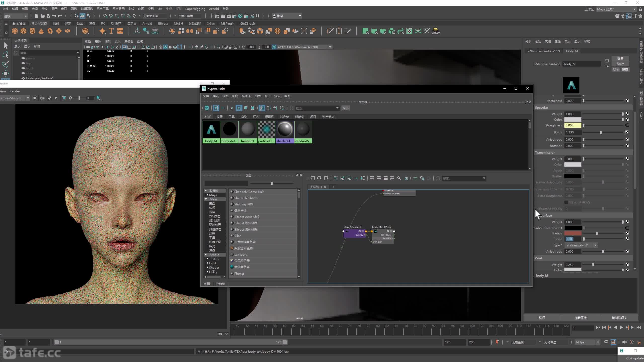
Task: Open the cameraShape1 dropdown in render view
Action: click(x=15, y=98)
